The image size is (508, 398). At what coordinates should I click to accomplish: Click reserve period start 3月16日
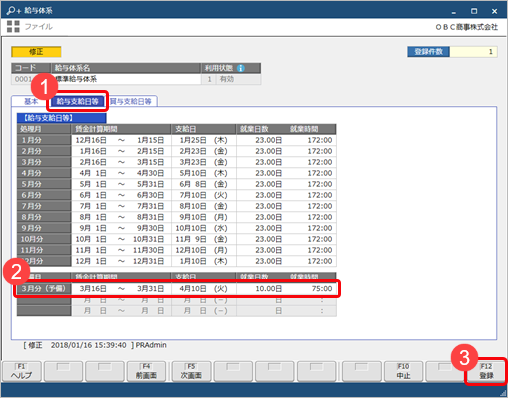93,289
